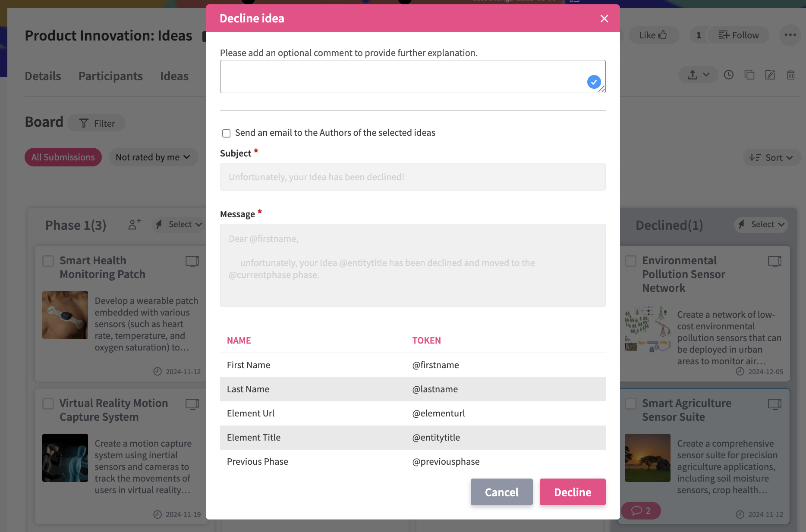Click the copy/duplicate icon in toolbar
Viewport: 806px width, 532px height.
(749, 75)
